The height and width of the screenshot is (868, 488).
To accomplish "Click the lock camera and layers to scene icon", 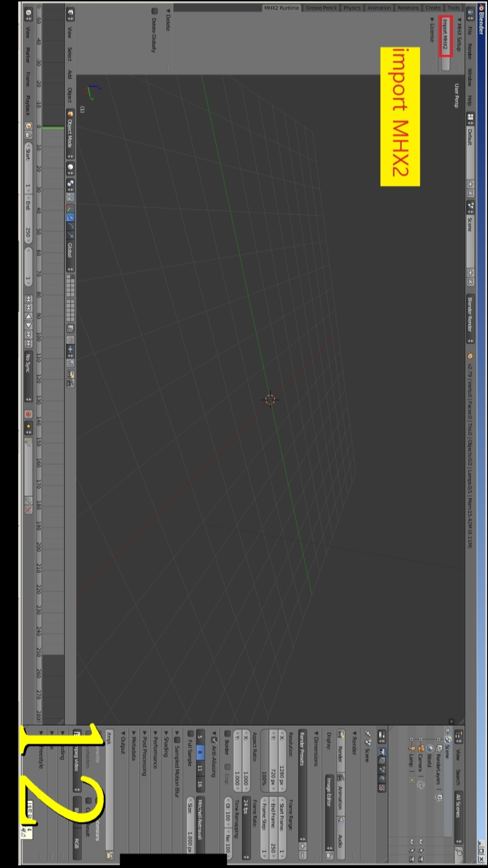I will [70, 329].
